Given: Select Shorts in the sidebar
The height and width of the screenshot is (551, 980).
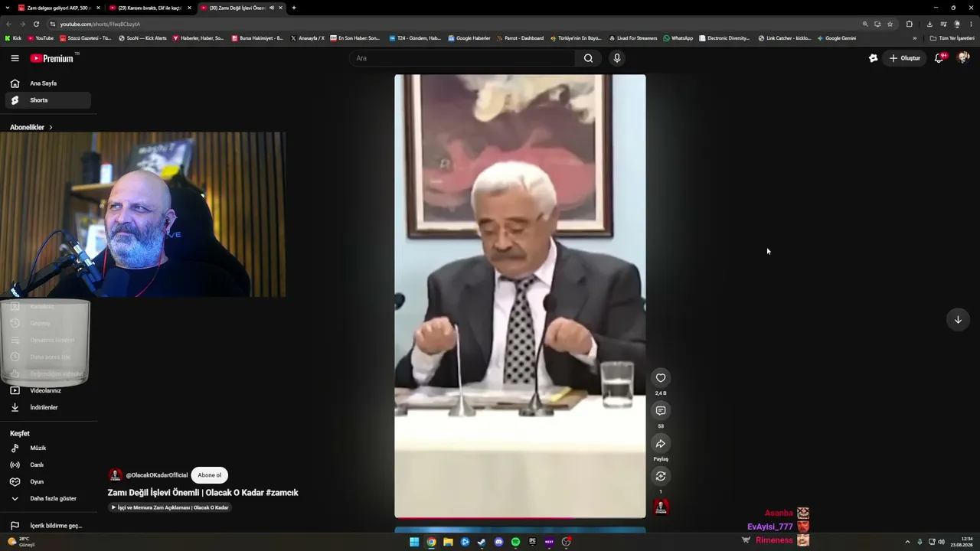Looking at the screenshot, I should tap(47, 100).
